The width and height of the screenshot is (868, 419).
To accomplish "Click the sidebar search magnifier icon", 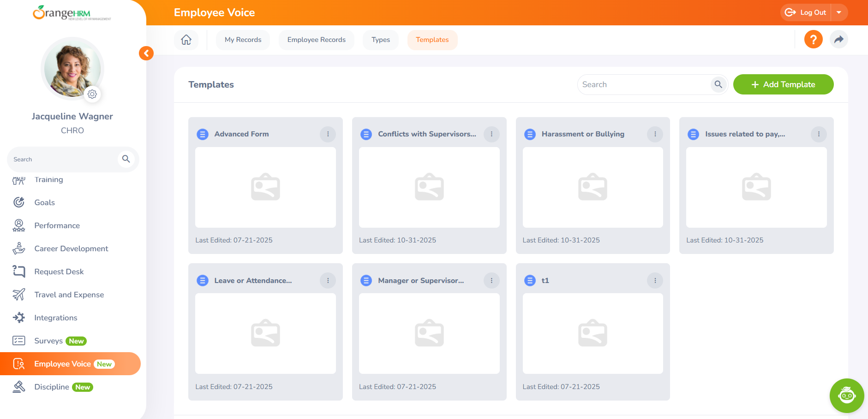I will point(126,159).
